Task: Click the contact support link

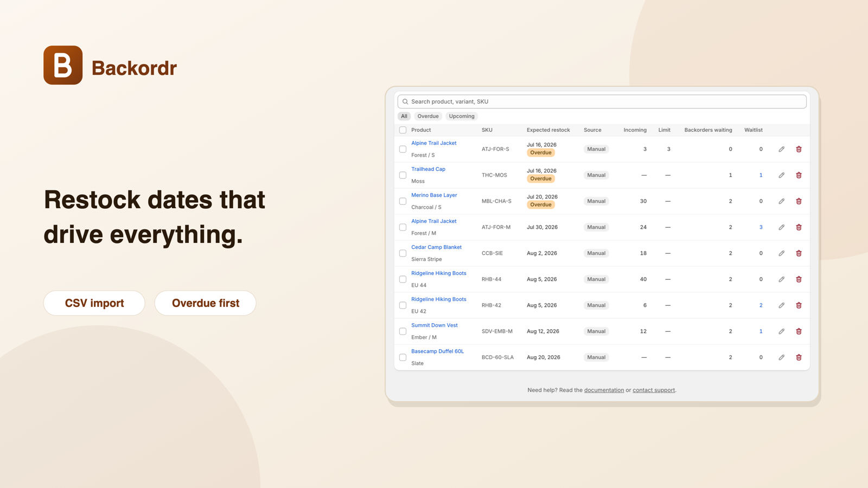Action: tap(654, 390)
